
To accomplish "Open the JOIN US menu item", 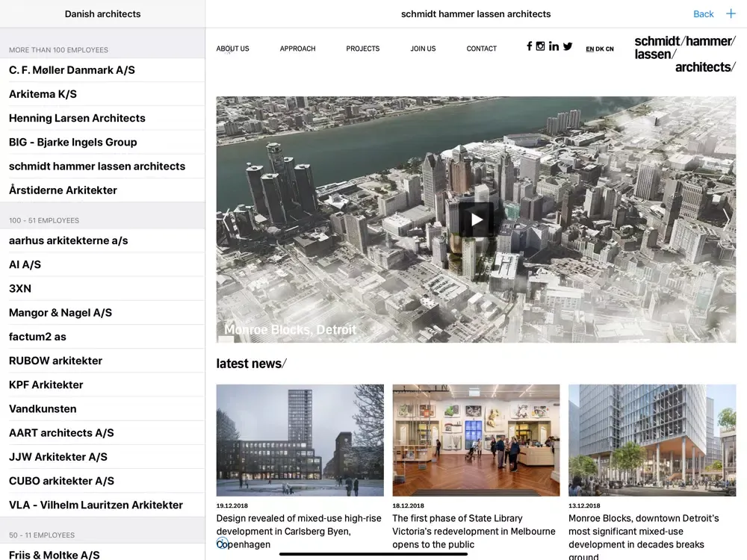I will coord(423,49).
